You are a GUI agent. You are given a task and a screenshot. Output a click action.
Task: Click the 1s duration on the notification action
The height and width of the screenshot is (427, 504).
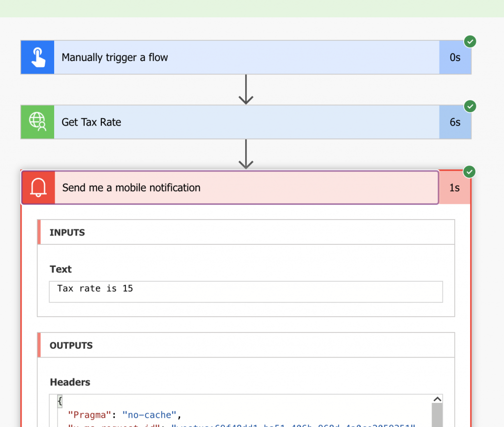[x=454, y=188]
